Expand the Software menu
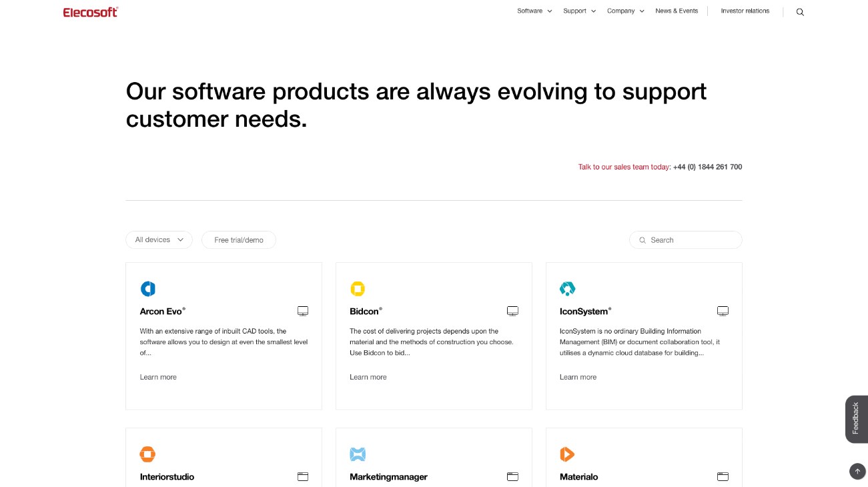Image resolution: width=868 pixels, height=487 pixels. pyautogui.click(x=534, y=11)
